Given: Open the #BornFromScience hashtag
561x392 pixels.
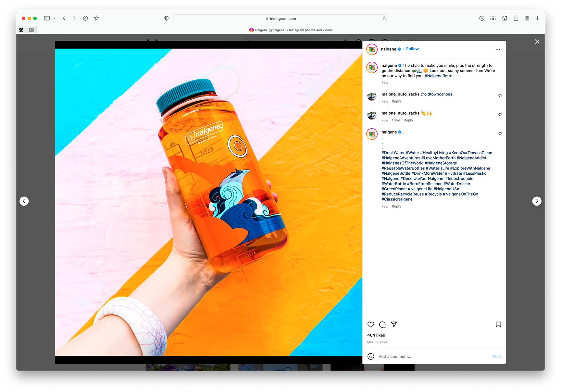Looking at the screenshot, I should (x=425, y=184).
